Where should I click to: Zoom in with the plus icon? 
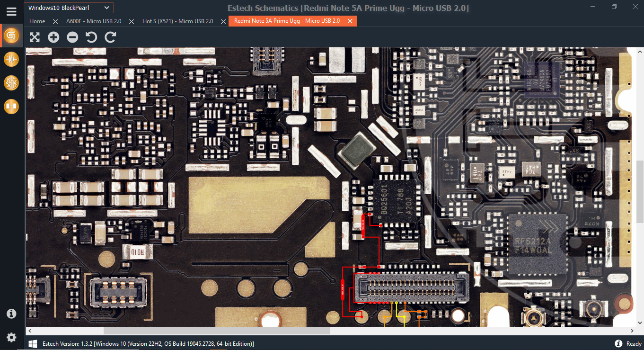53,37
